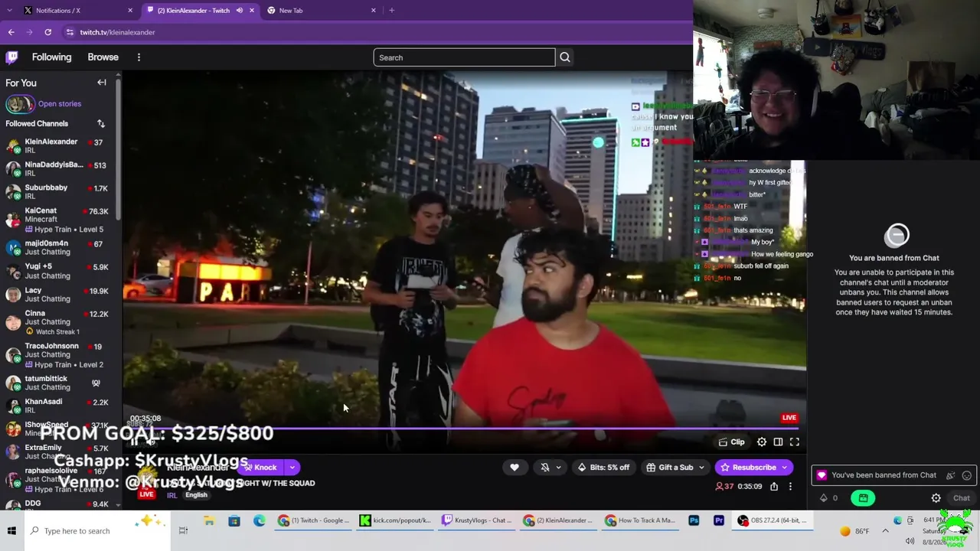Enter fullscreen on the video player
The image size is (980, 551).
tap(795, 442)
